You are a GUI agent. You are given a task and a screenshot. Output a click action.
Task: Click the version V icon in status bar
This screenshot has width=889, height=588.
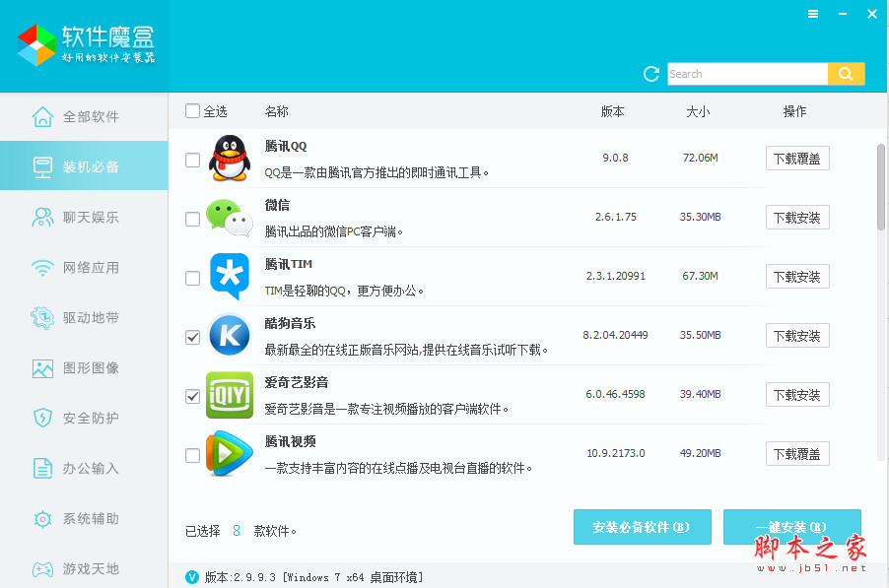point(192,577)
